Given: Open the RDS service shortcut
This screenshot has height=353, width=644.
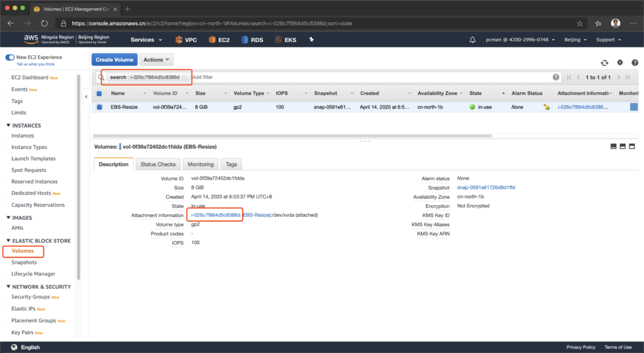Looking at the screenshot, I should [251, 40].
